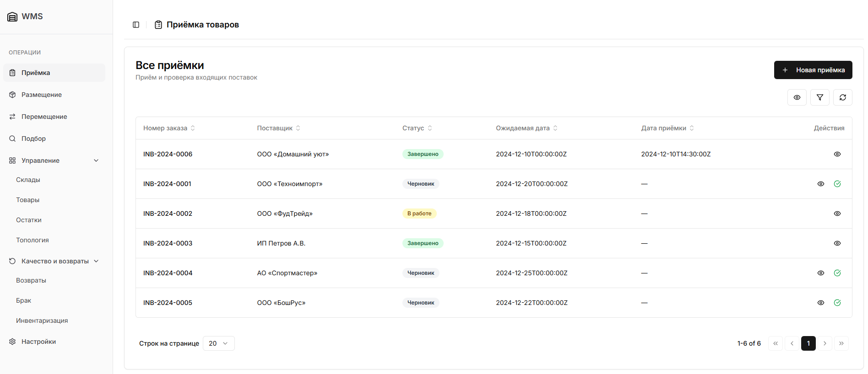868x374 pixels.
Task: Go to Инвентаризация in the sidebar
Action: pos(42,321)
